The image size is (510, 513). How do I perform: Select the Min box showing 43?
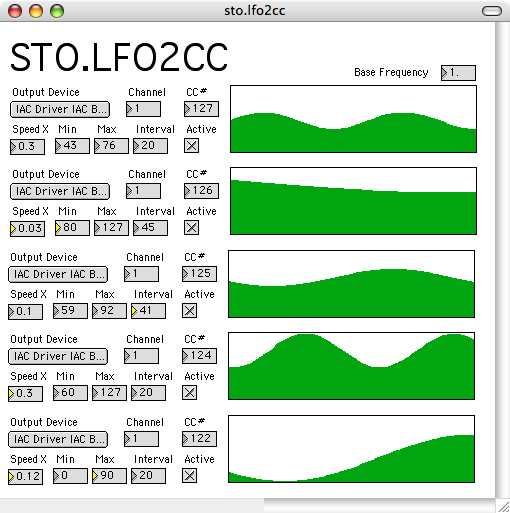click(x=72, y=146)
